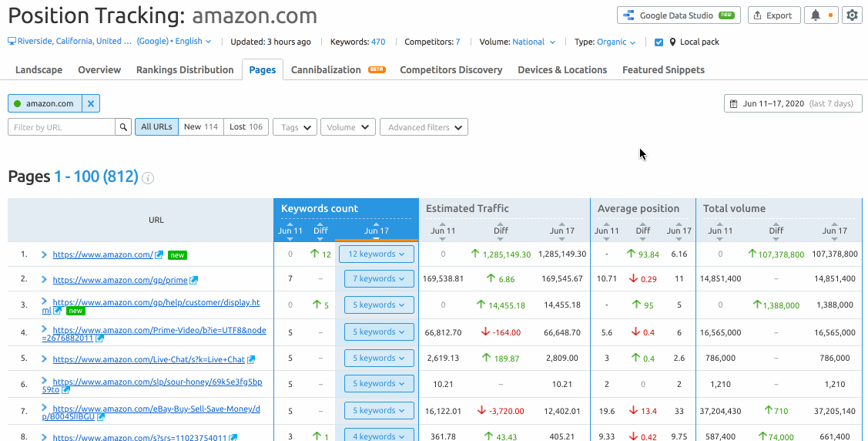
Task: Sort Total volume by Jun 17
Action: click(x=834, y=231)
